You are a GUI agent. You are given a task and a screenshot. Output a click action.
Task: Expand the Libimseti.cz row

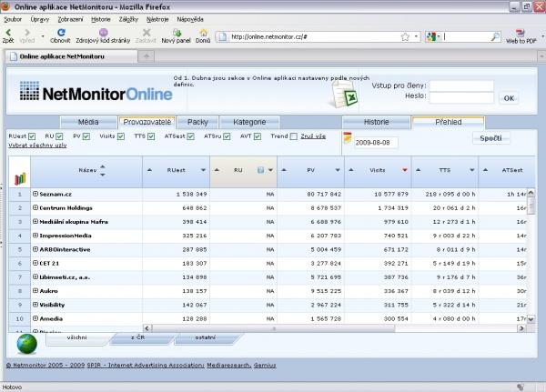click(35, 276)
